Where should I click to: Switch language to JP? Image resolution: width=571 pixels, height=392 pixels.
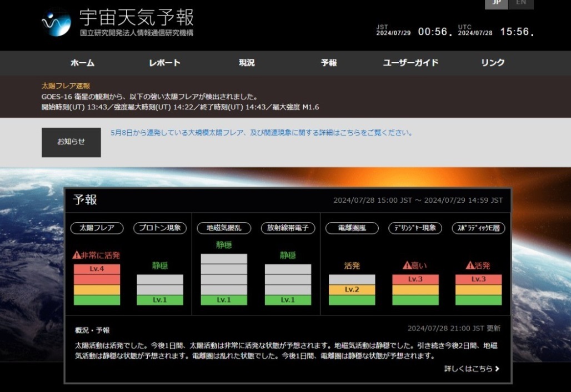coord(497,3)
